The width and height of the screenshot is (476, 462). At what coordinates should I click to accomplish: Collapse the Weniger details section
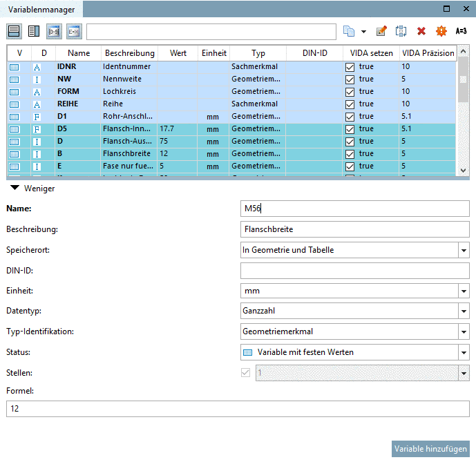[15, 189]
